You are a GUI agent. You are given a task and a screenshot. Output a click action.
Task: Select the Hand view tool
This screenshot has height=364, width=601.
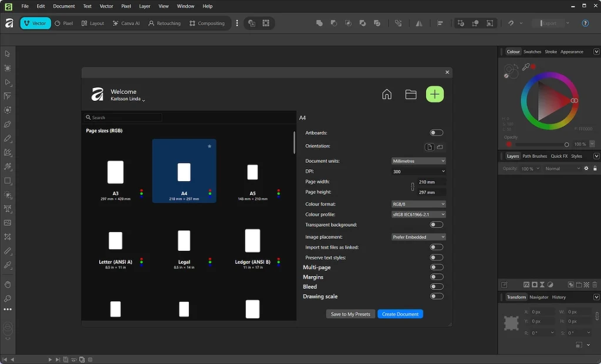[x=7, y=284]
